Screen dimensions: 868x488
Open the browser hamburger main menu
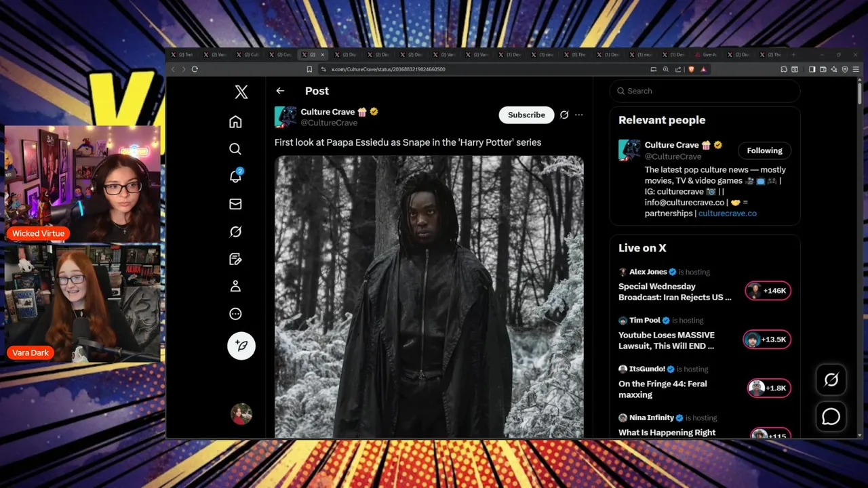click(x=856, y=69)
